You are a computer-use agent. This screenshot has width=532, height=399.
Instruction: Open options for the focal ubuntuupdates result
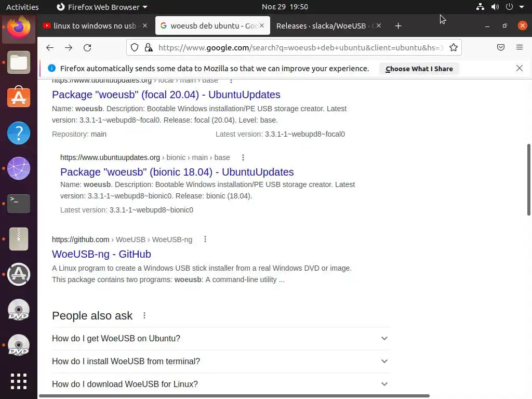(x=231, y=81)
